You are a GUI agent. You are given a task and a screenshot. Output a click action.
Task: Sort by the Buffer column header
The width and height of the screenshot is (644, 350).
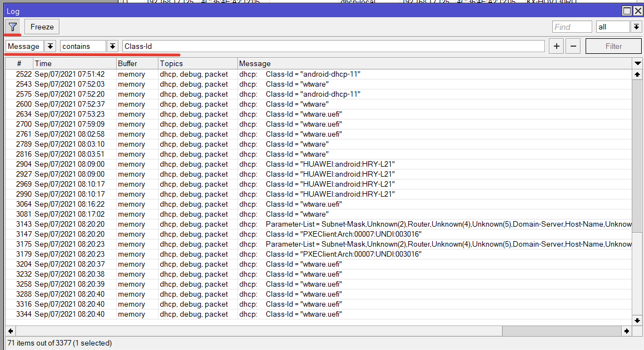click(136, 63)
